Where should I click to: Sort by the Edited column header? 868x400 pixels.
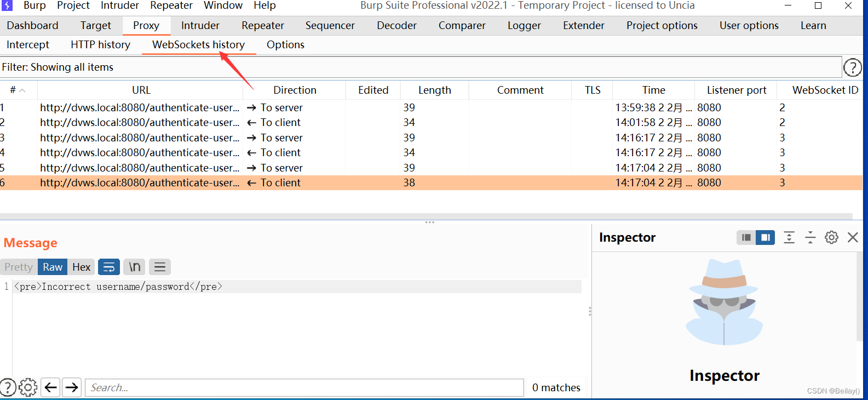tap(373, 90)
